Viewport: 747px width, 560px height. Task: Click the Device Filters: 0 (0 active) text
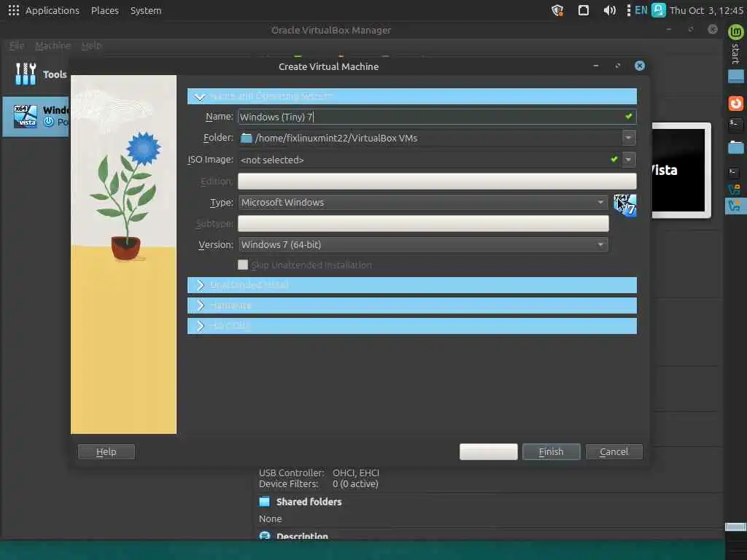pyautogui.click(x=319, y=483)
